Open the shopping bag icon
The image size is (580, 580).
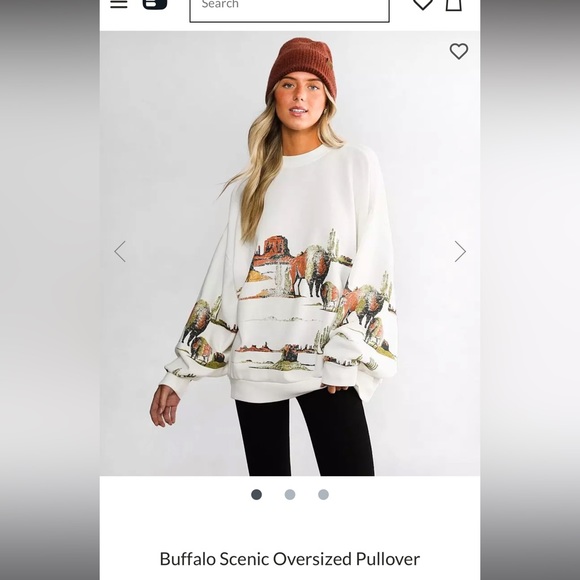(453, 5)
